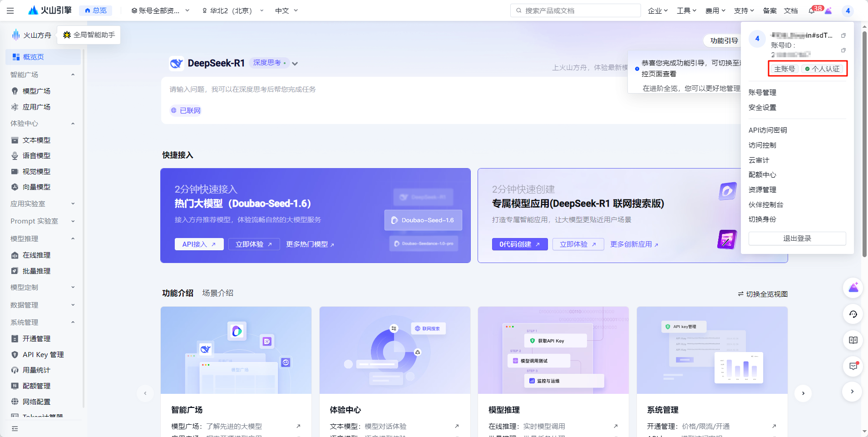
Task: Click the floating AI assistant icon
Action: (x=853, y=288)
